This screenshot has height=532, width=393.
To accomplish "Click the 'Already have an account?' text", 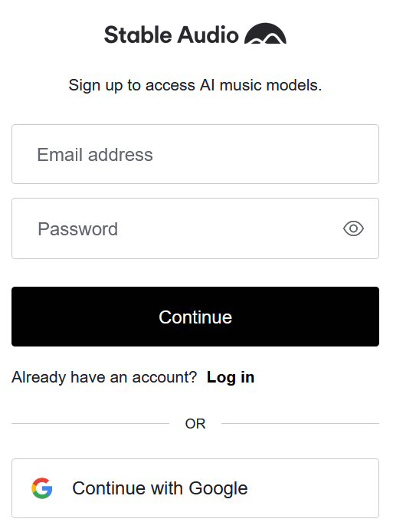I will point(104,377).
